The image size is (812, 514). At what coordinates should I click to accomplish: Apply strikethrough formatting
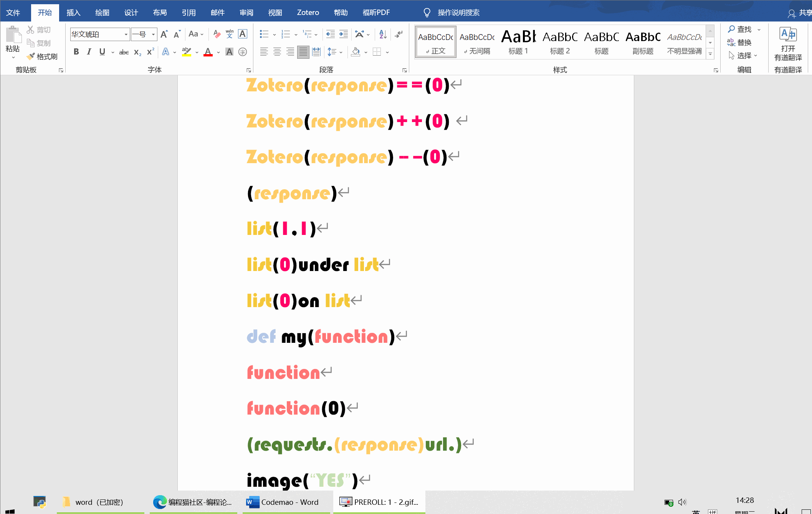(x=124, y=52)
